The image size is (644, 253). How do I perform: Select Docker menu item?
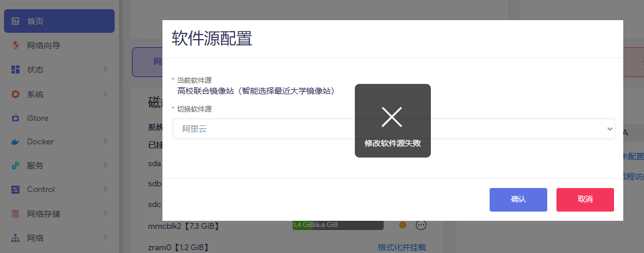click(59, 142)
